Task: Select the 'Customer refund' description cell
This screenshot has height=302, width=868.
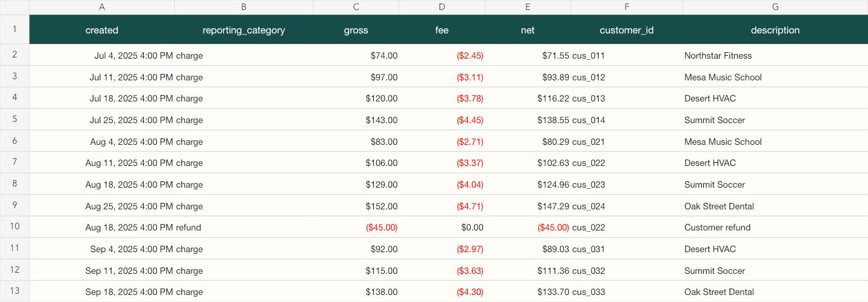Action: click(775, 227)
